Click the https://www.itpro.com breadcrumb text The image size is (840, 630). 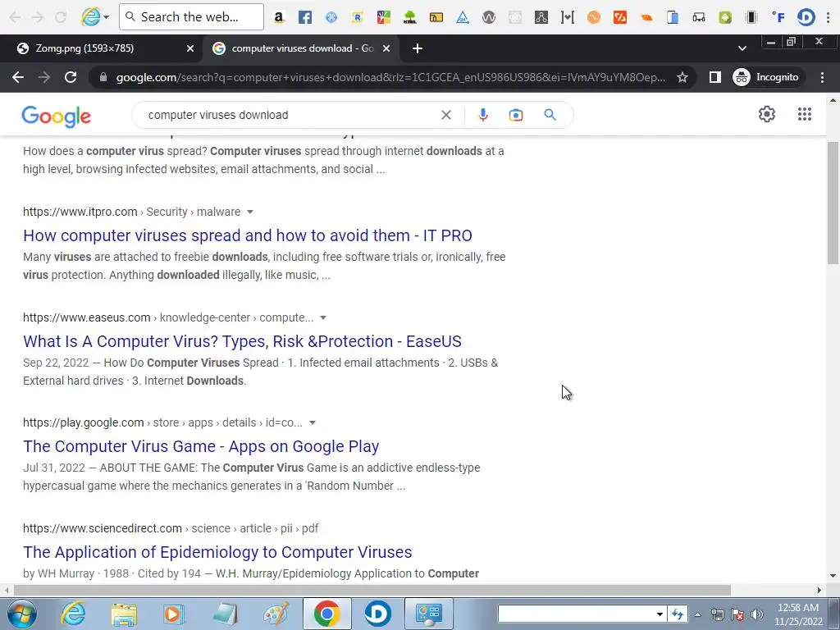[x=80, y=212]
